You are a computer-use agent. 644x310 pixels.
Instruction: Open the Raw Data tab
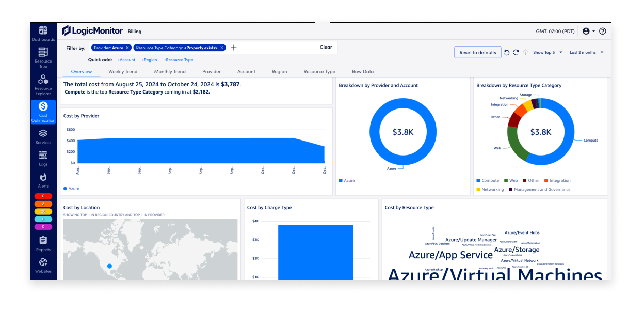[363, 71]
